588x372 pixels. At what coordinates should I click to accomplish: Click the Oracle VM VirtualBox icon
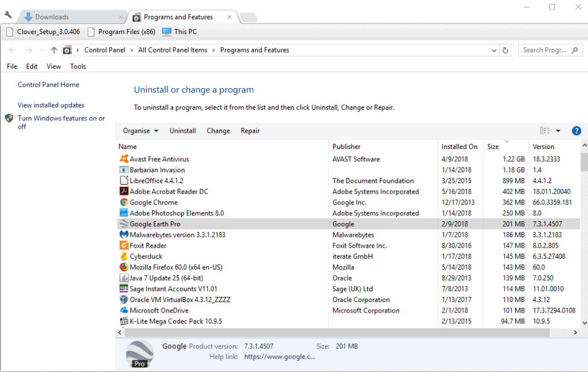(x=124, y=299)
